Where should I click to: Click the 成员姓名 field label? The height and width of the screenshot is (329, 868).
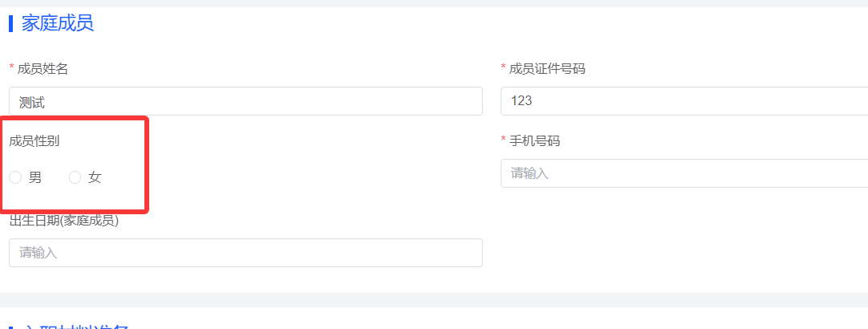coord(43,69)
